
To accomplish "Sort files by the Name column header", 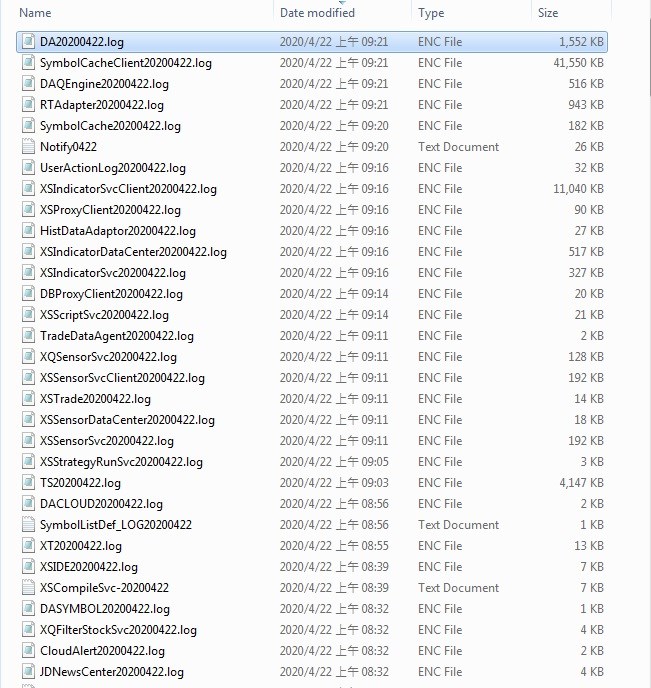I will pyautogui.click(x=36, y=13).
